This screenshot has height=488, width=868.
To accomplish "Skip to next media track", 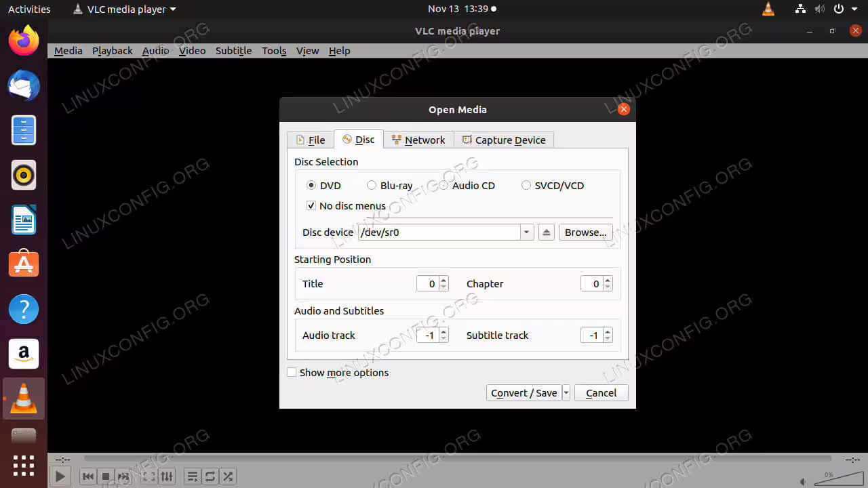I will (x=123, y=476).
